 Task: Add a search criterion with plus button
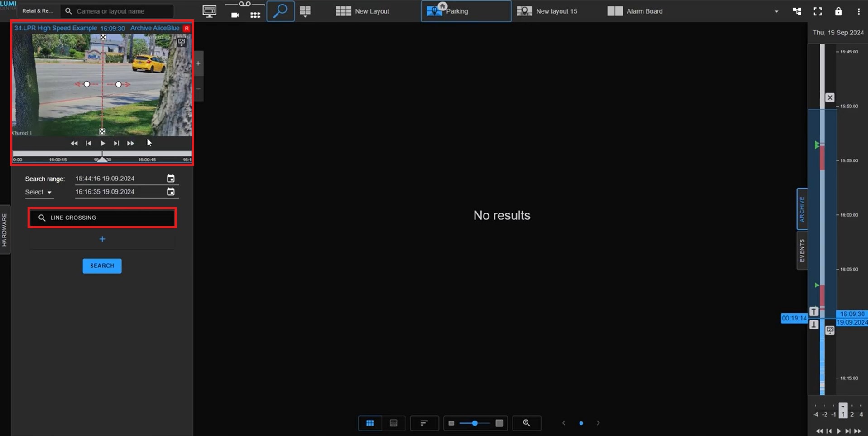102,239
